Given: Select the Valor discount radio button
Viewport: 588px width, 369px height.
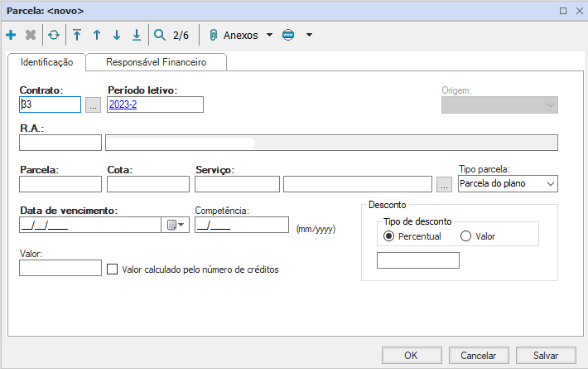Looking at the screenshot, I should click(x=465, y=236).
